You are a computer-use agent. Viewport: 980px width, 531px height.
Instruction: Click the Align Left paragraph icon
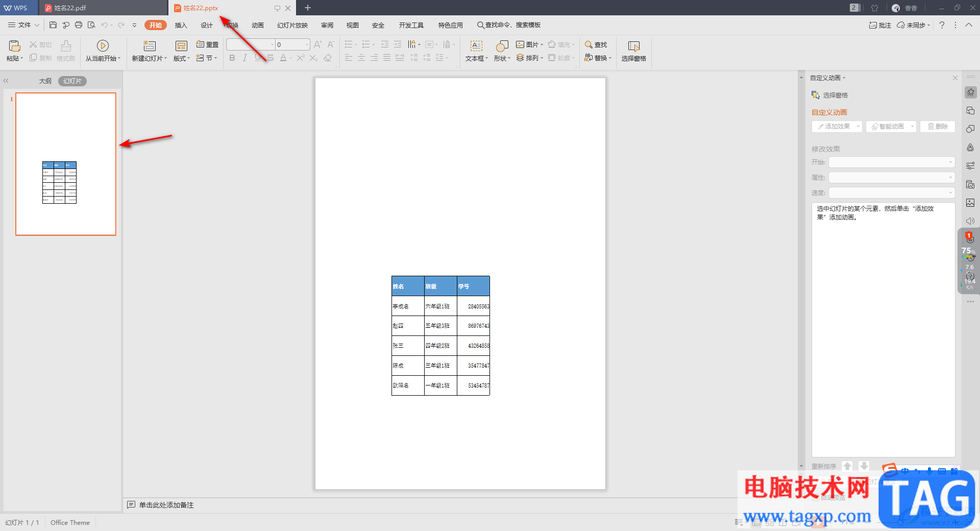point(349,58)
